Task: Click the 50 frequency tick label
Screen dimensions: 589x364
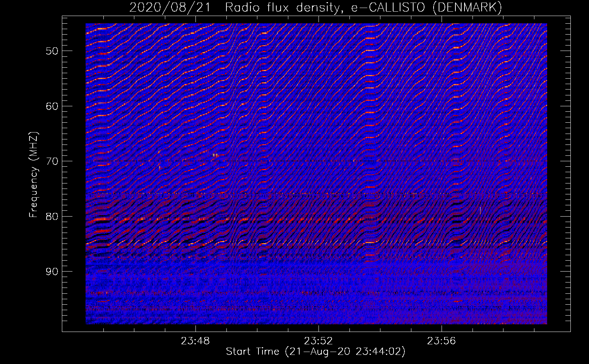Action: [52, 51]
